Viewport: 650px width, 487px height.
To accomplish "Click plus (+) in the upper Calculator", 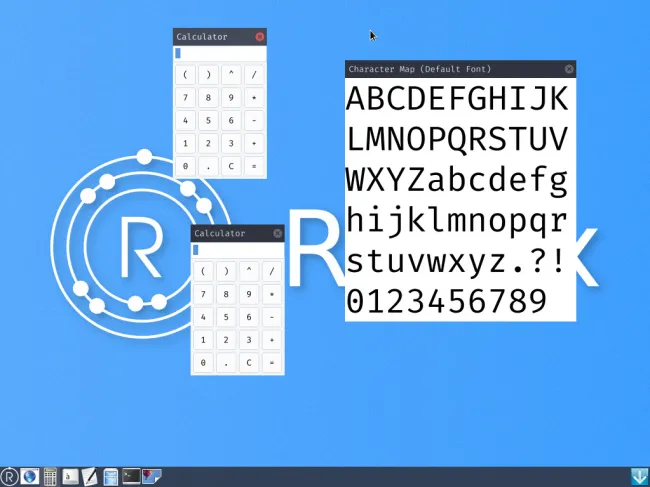I will coord(254,143).
